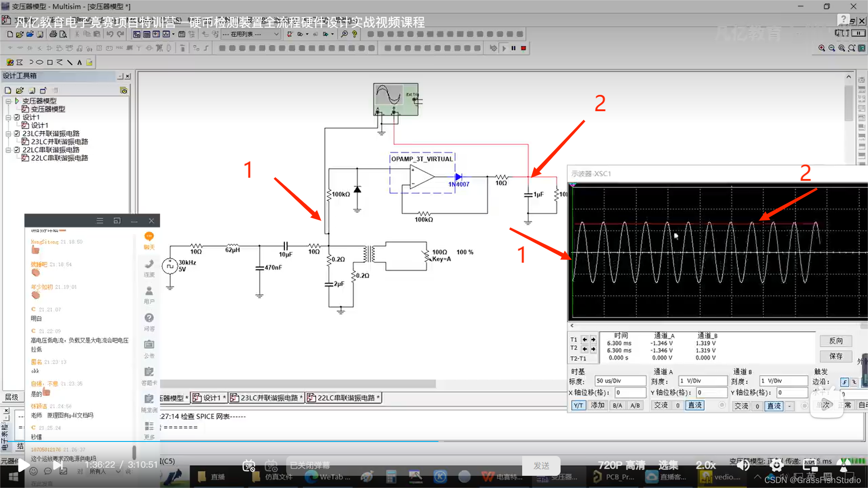The image size is (868, 488).
Task: Click the Zoom in magnifier icon
Action: (821, 48)
